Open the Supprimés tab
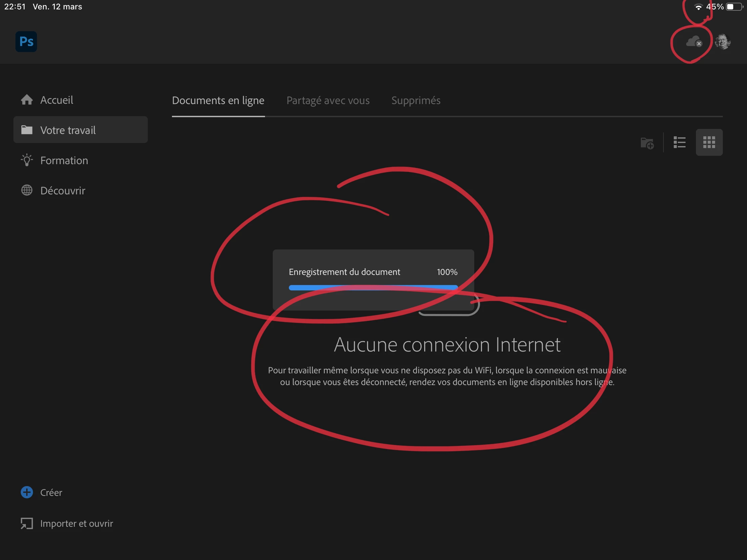747x560 pixels. [415, 101]
